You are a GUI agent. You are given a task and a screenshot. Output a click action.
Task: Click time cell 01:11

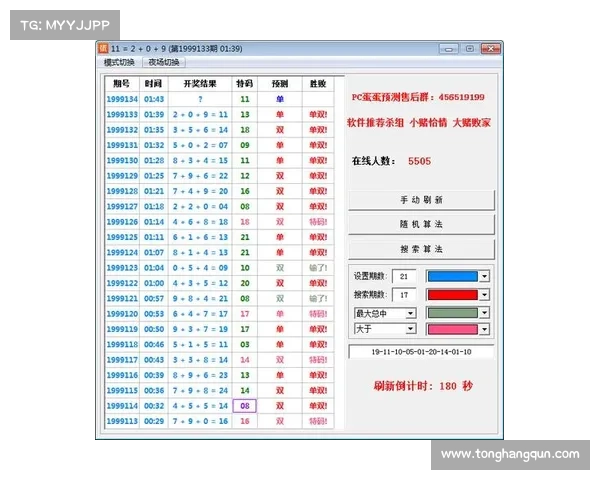coord(154,237)
